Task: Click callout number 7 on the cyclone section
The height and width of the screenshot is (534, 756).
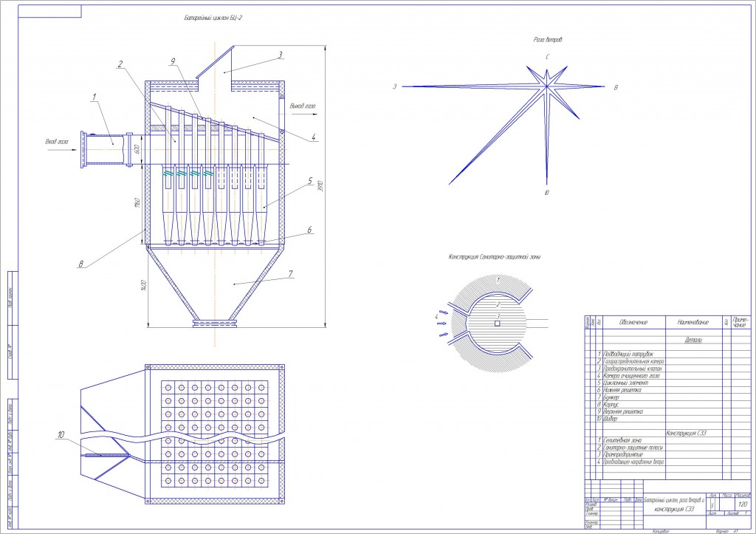Action: pos(290,273)
